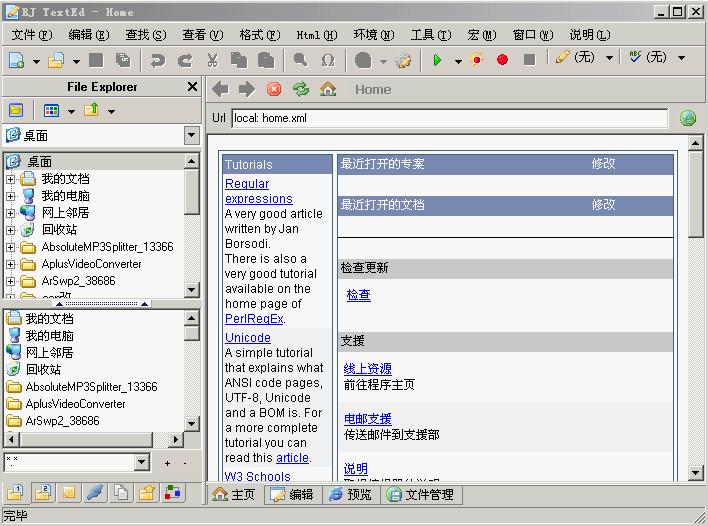Select AbsoluteMP3Splitter_13366 in folder tree
708x526 pixels.
(107, 247)
